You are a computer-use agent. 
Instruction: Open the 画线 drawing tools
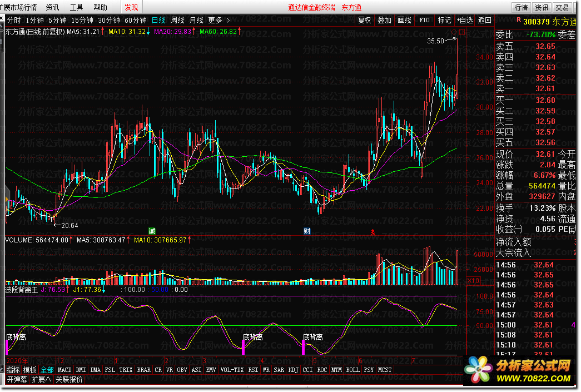click(404, 21)
